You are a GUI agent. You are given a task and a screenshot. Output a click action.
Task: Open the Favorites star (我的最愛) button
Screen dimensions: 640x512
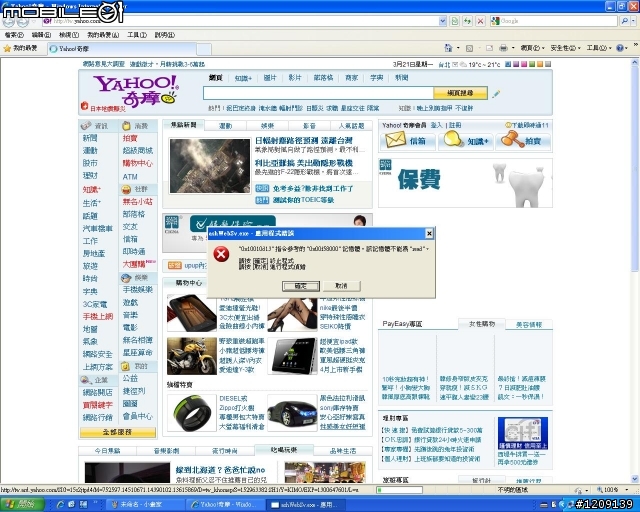point(20,48)
